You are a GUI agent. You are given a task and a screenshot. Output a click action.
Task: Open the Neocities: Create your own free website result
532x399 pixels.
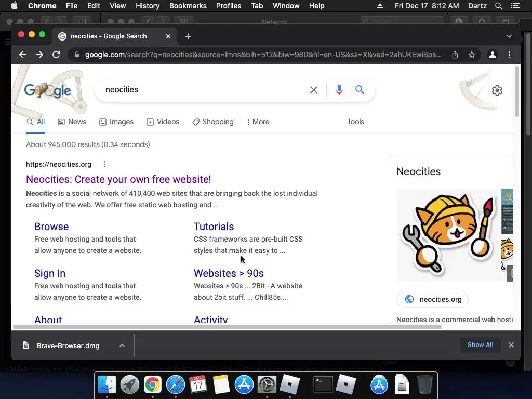coord(118,179)
